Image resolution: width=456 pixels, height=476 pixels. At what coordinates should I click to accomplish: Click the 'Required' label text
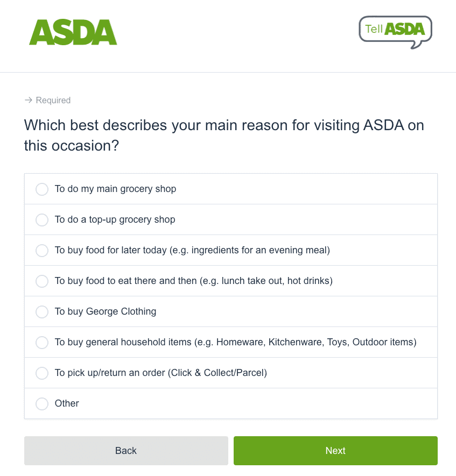[53, 100]
